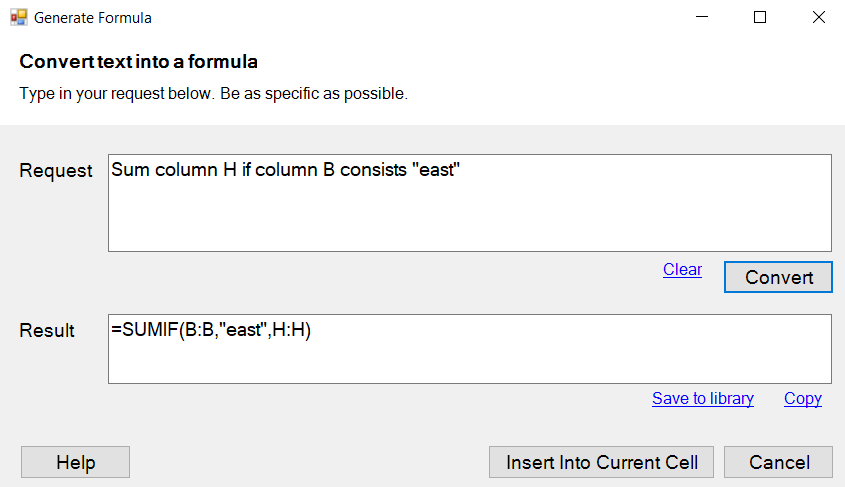Click the Generate Formula app icon in title bar
This screenshot has width=845, height=487.
(19, 18)
